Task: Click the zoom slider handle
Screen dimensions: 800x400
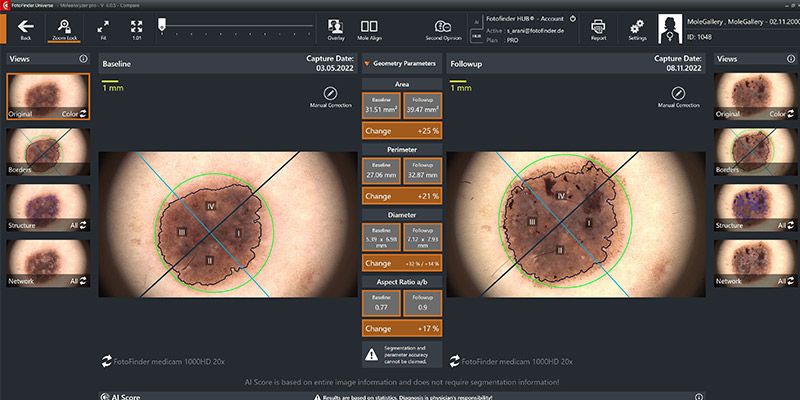Action: (161, 22)
